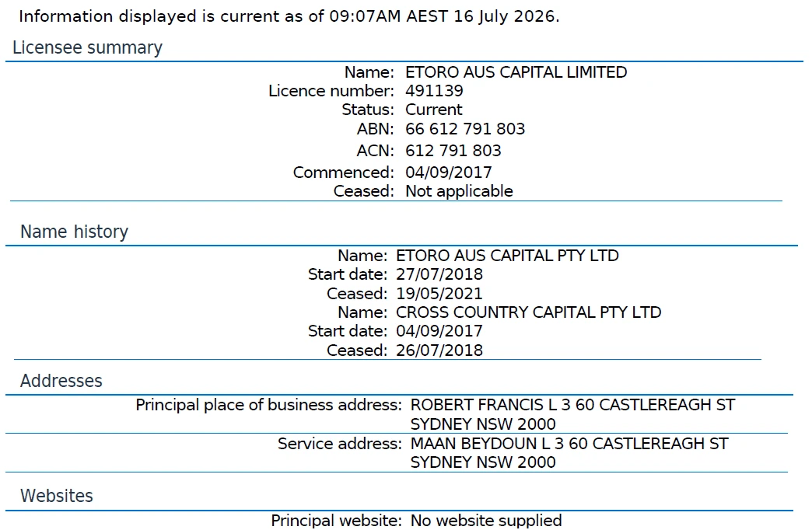Image resolution: width=812 pixels, height=530 pixels.
Task: Select former name ETORO AUS CAPITAL PTY LTD
Action: click(507, 256)
